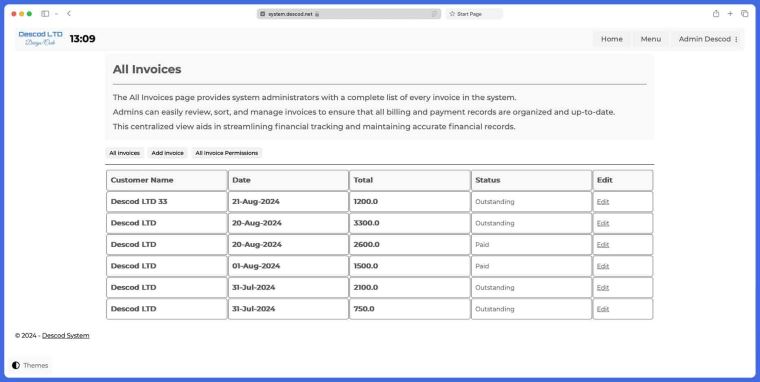Click the Status column header

click(532, 180)
